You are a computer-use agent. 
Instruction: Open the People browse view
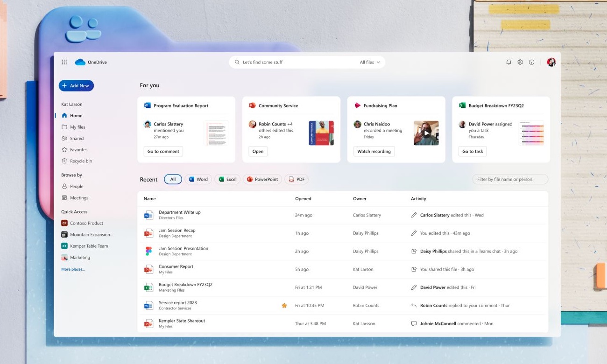click(x=76, y=186)
